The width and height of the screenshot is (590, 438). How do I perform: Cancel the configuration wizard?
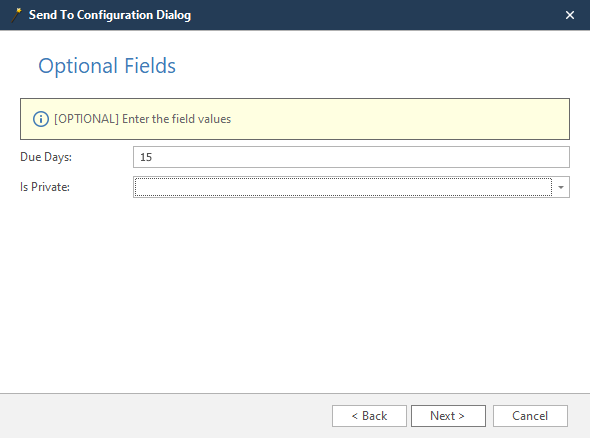[x=530, y=416]
